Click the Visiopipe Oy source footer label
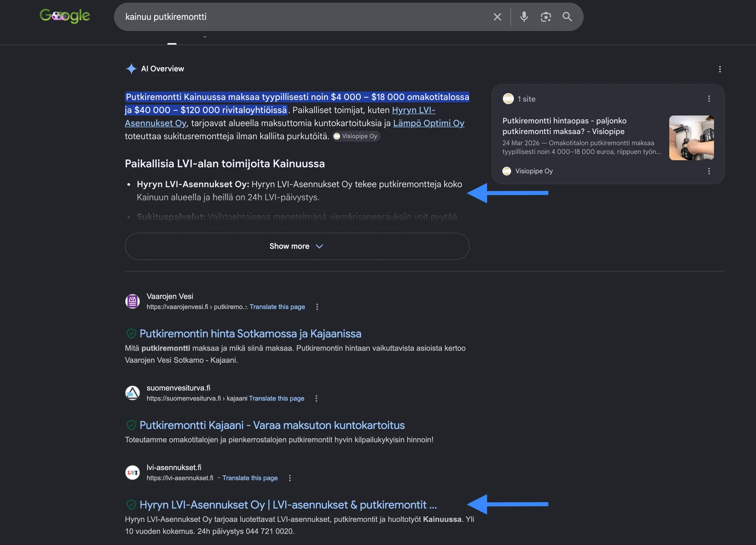This screenshot has width=756, height=545. [534, 171]
